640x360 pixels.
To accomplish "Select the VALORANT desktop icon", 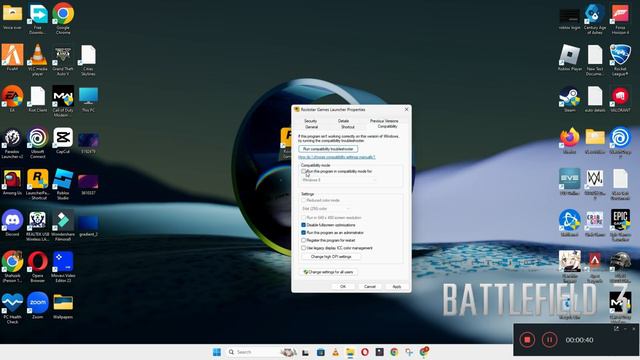I will (620, 99).
